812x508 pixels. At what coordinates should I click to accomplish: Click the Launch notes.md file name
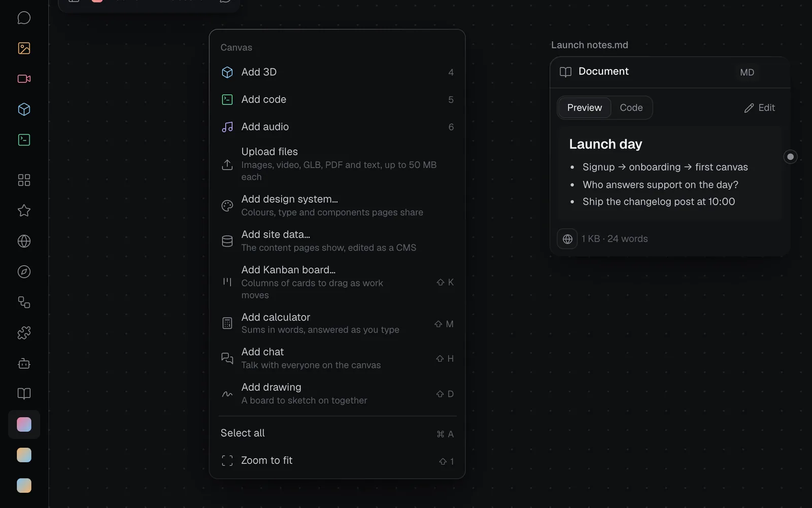(x=590, y=45)
